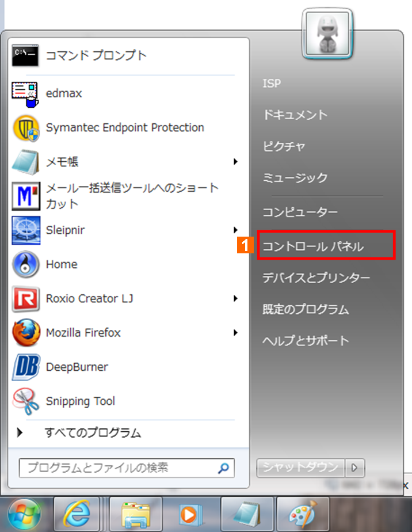412x532 pixels.
Task: Open the Home app icon
Action: (26, 265)
